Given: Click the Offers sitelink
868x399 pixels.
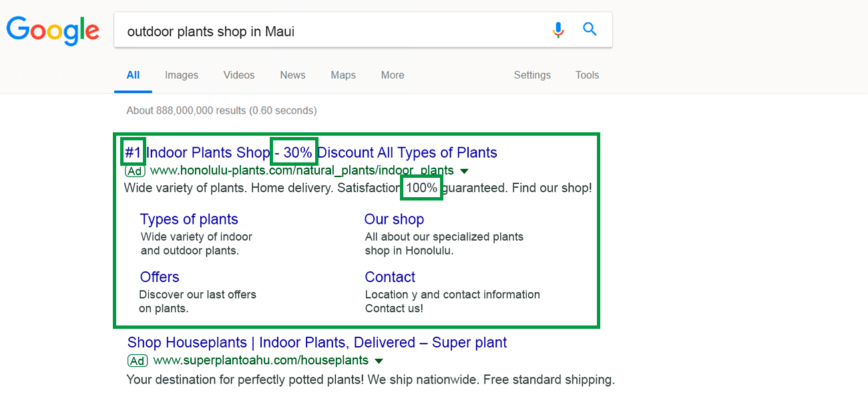Looking at the screenshot, I should [160, 277].
